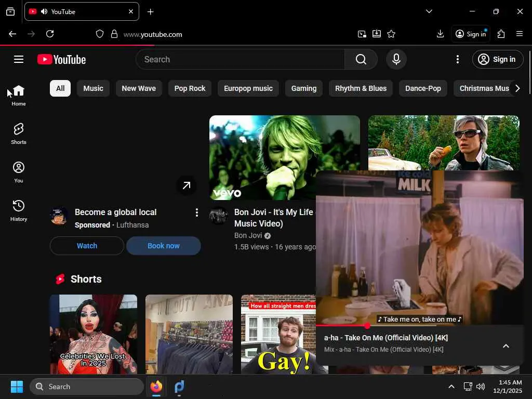Select the Rhythm & Blues chip
Viewport: 532px width, 399px height.
click(361, 88)
